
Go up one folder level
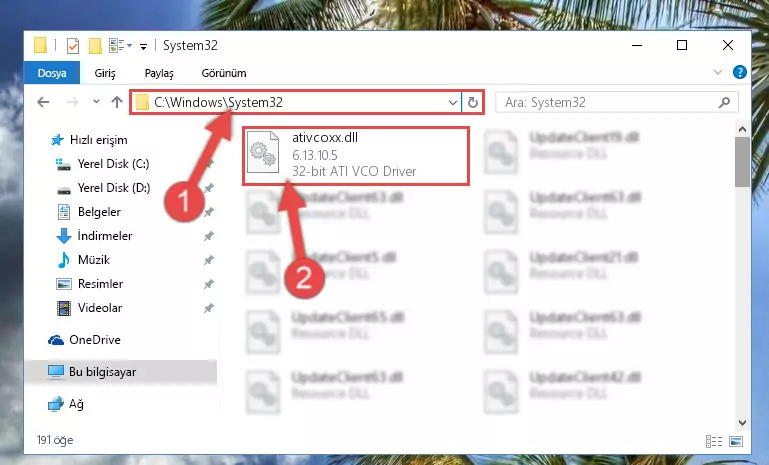point(117,102)
